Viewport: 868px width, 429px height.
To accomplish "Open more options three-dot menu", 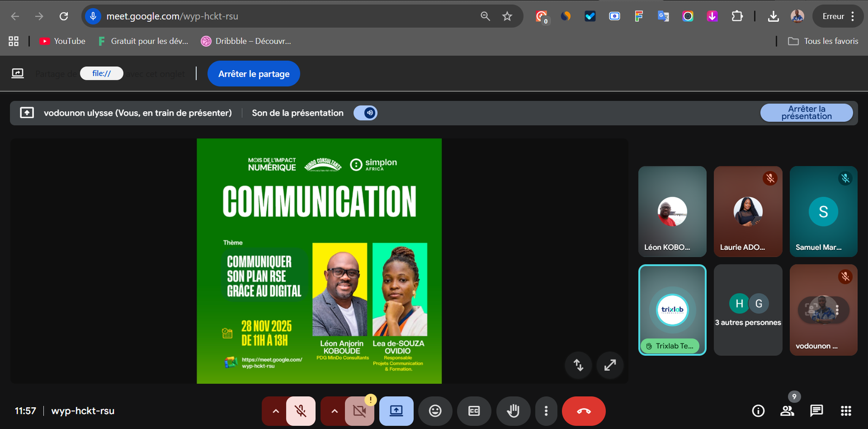I will pos(546,411).
